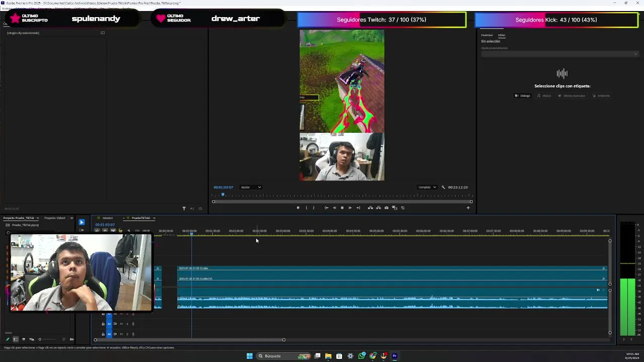
Task: Click the Mark In bracket button
Action: click(306, 208)
